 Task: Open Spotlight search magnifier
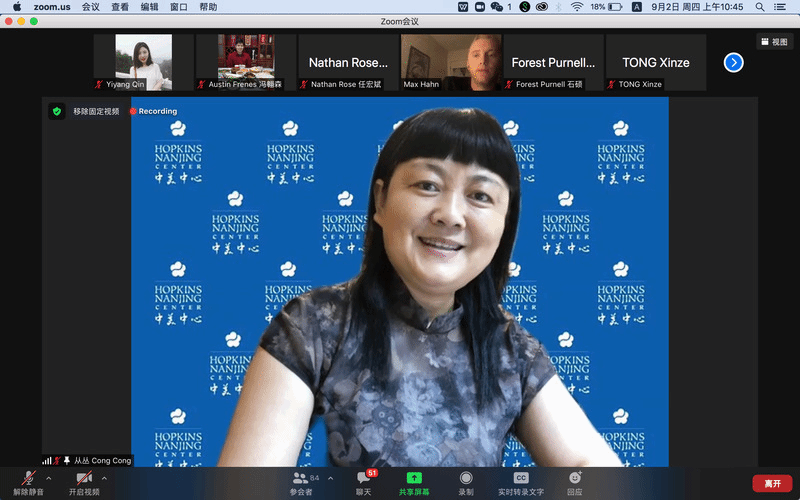[760, 7]
